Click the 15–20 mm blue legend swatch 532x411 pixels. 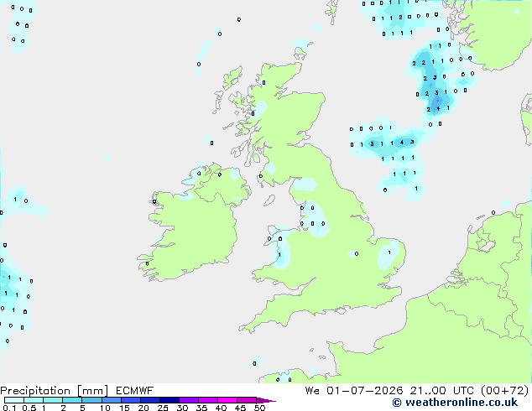(x=131, y=400)
